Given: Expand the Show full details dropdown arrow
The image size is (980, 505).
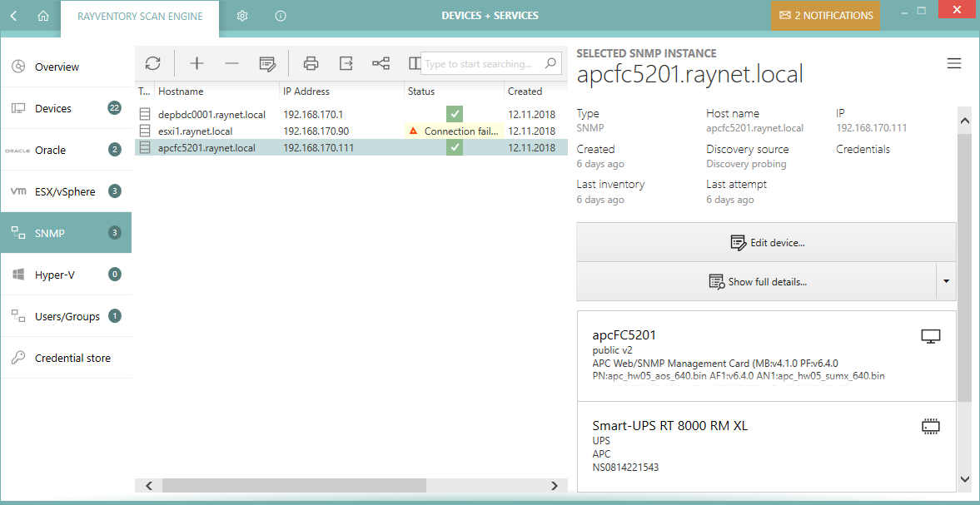Looking at the screenshot, I should pyautogui.click(x=946, y=282).
